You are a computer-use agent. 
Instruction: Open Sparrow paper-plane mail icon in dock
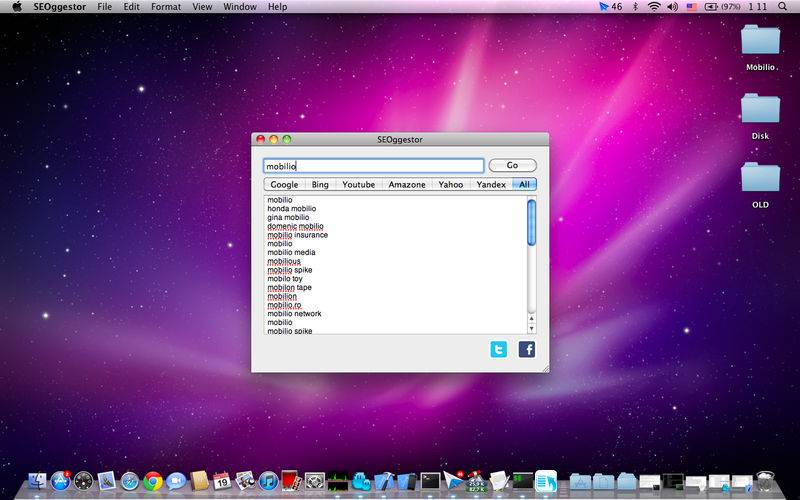click(453, 481)
